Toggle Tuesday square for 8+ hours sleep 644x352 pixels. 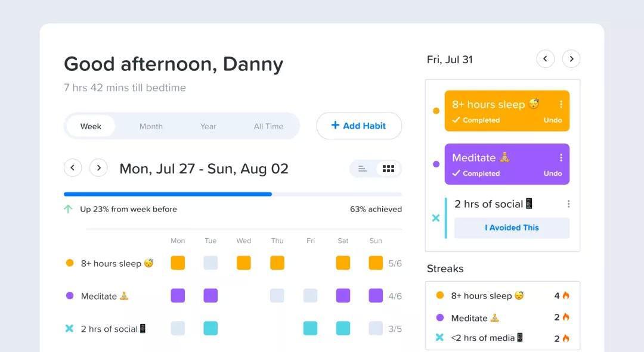click(210, 263)
